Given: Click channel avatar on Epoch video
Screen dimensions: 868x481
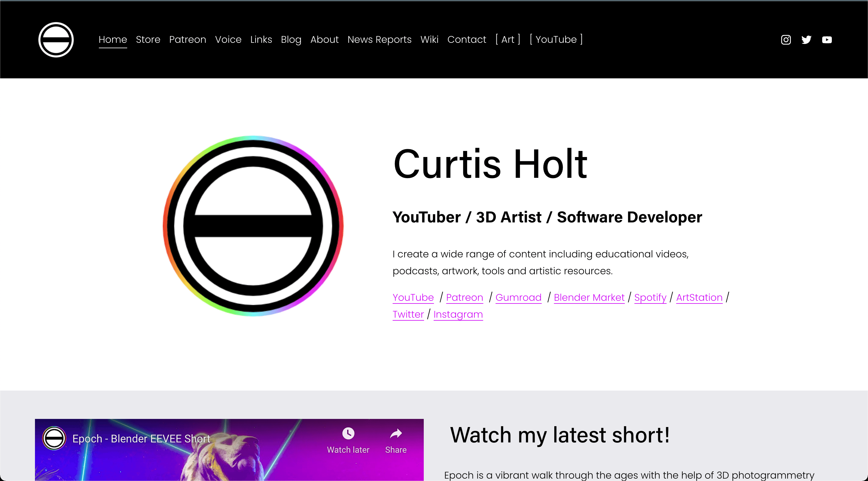Looking at the screenshot, I should (x=54, y=438).
